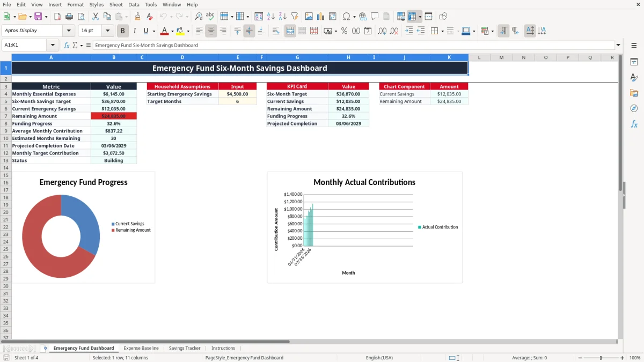The image size is (644, 362).
Task: Click the Save document icon
Action: [38, 17]
